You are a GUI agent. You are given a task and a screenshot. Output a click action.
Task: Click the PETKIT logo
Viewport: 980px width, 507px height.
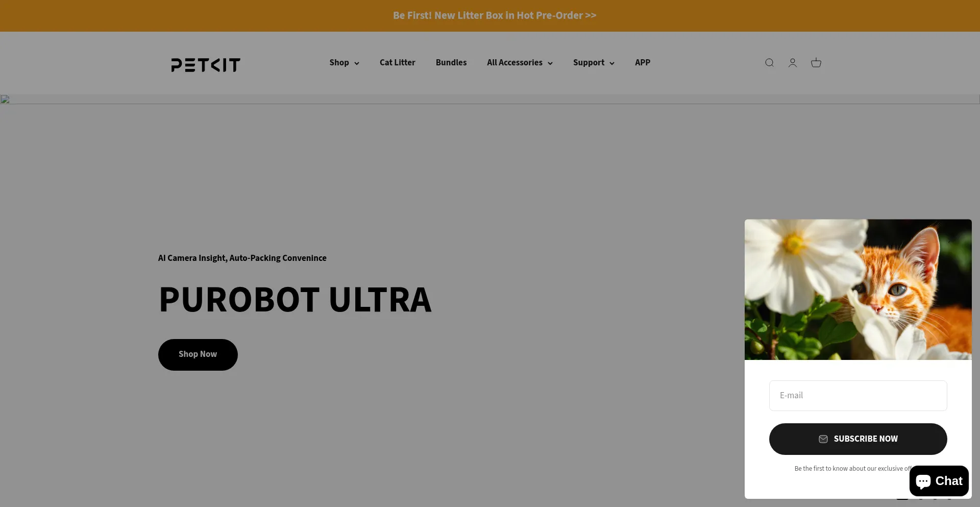pyautogui.click(x=206, y=65)
